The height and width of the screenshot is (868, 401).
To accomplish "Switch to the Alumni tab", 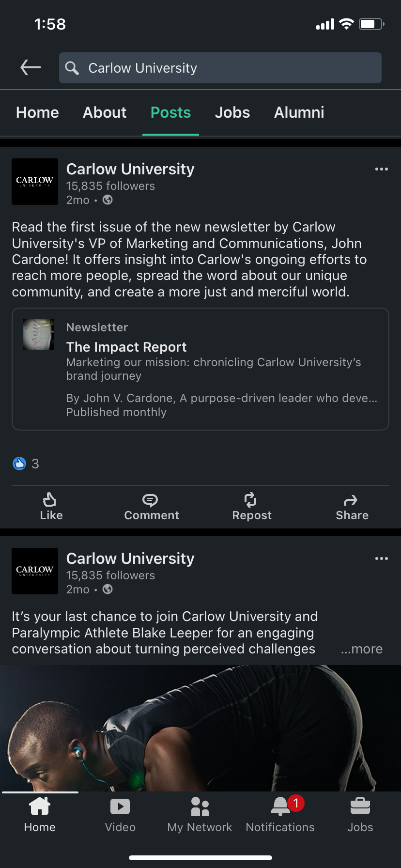I will click(299, 112).
